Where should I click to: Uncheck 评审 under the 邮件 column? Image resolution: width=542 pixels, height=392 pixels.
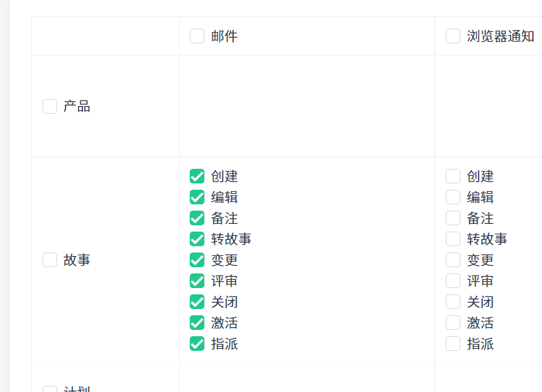pyautogui.click(x=197, y=281)
